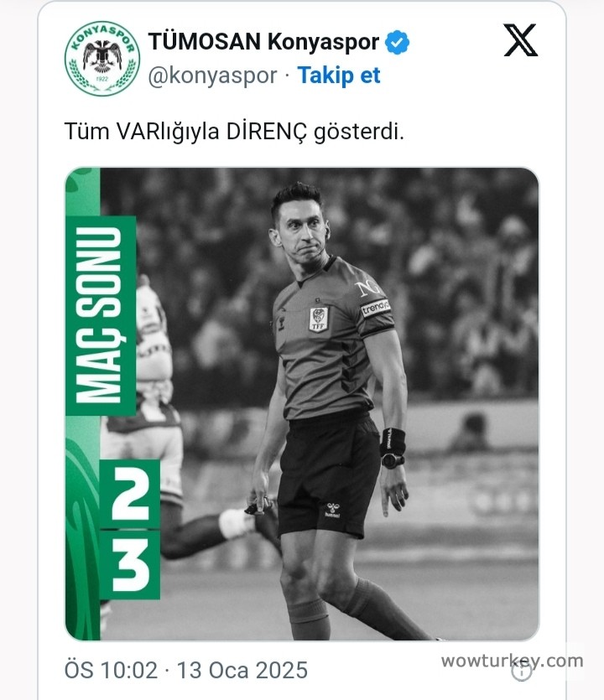Click the hummel logo on the shorts
The image size is (604, 700).
pyautogui.click(x=332, y=510)
